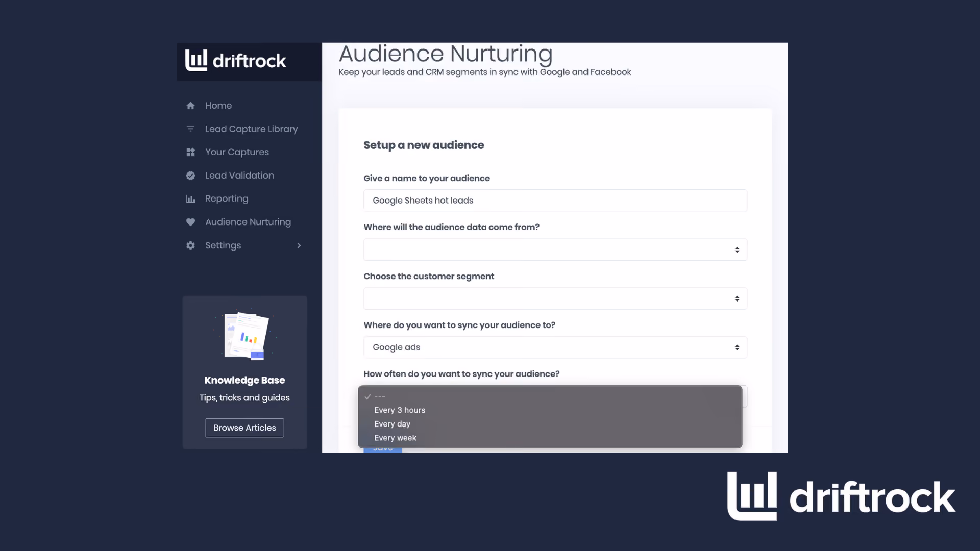
Task: Click the Audience Nurturing page title
Action: pyautogui.click(x=446, y=54)
